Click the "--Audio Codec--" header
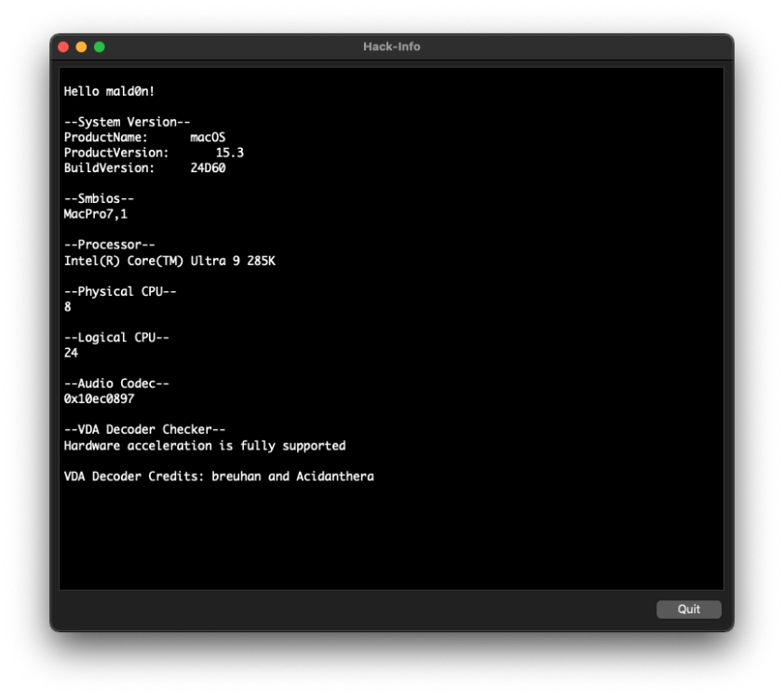 pos(116,383)
